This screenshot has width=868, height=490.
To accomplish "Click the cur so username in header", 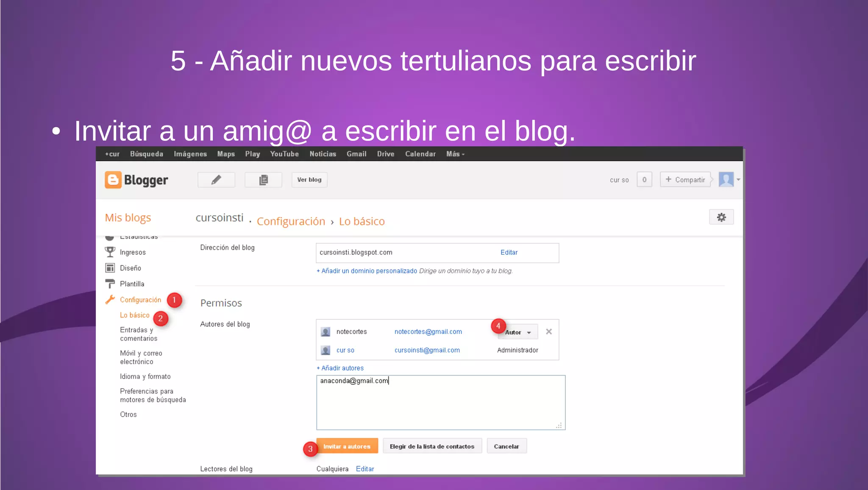I will (x=619, y=180).
